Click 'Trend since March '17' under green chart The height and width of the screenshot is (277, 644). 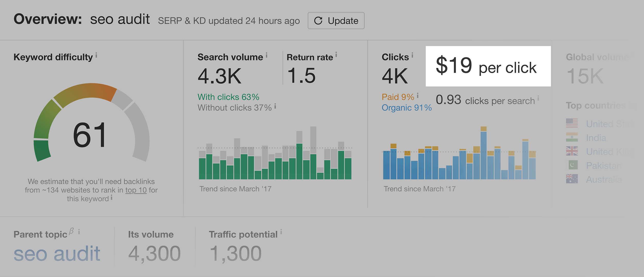(x=235, y=189)
